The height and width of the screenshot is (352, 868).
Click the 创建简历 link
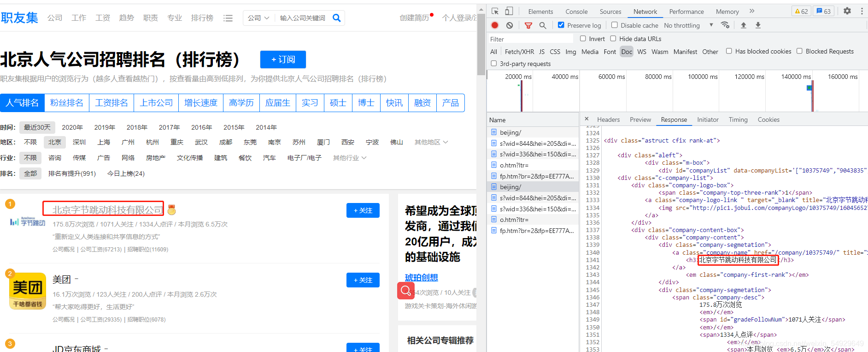coord(414,18)
